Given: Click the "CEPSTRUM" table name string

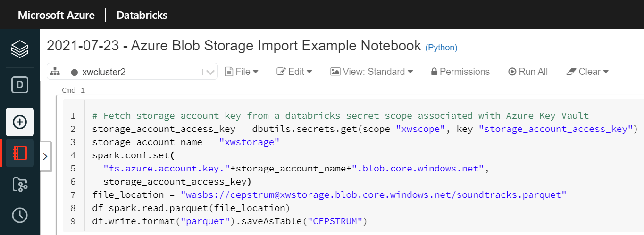Looking at the screenshot, I should 334,221.
